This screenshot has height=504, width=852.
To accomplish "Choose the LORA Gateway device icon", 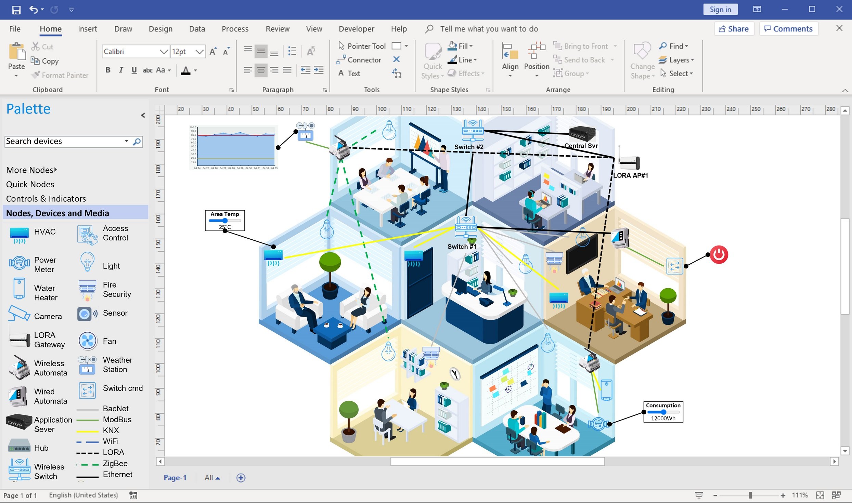I will point(20,340).
